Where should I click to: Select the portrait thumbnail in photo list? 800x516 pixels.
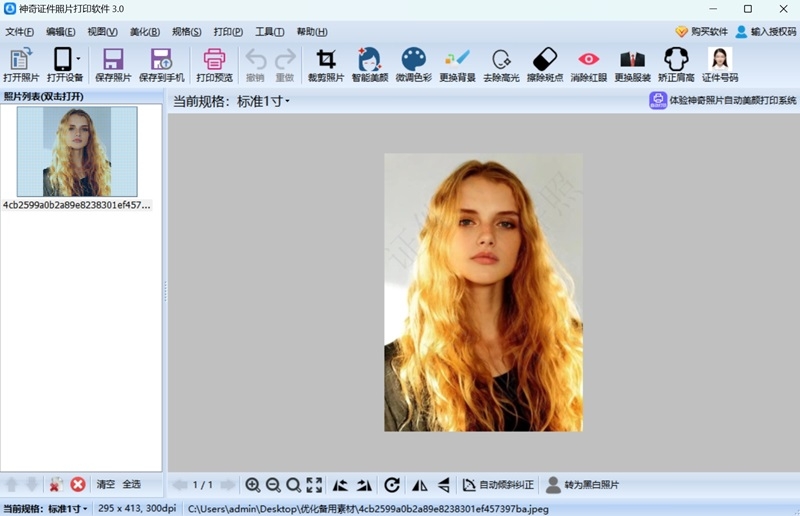coord(77,152)
